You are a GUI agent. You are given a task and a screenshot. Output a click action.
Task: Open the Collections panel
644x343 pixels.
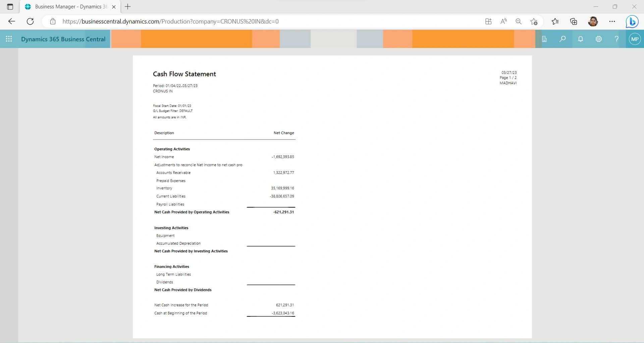(573, 21)
